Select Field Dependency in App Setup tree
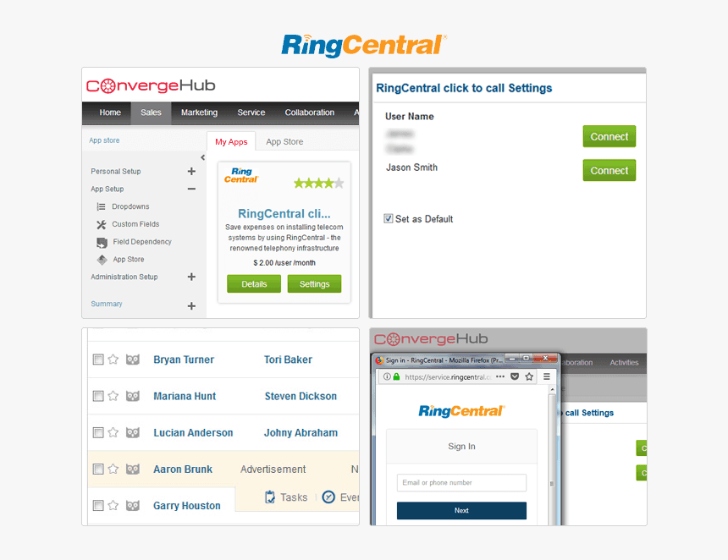Screen dimensions: 728x560 (x=142, y=242)
